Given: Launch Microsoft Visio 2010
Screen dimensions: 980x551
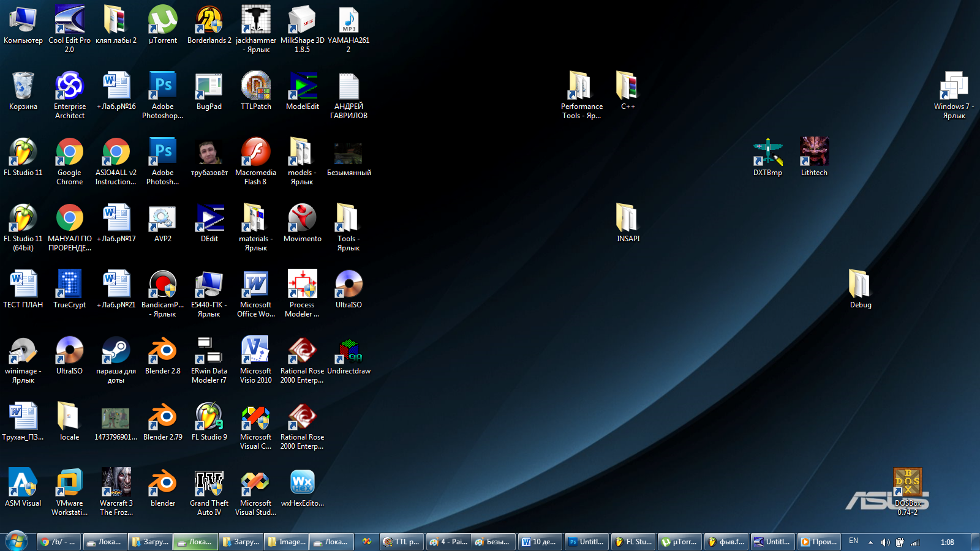Looking at the screenshot, I should click(256, 359).
